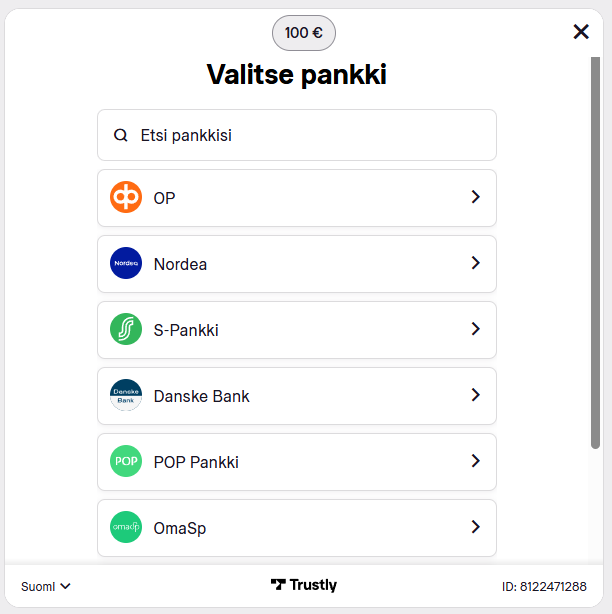The height and width of the screenshot is (614, 612).
Task: Click the orange OP bank logo
Action: 126,198
